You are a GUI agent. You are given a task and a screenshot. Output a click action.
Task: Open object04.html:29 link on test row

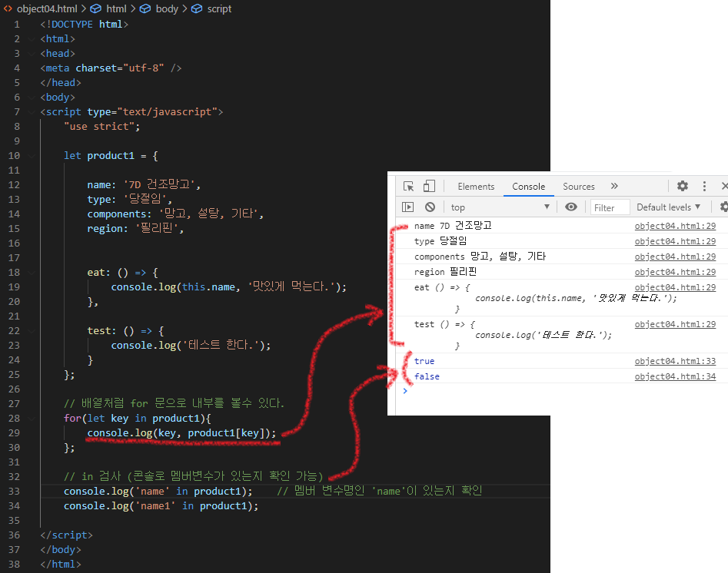coord(675,324)
